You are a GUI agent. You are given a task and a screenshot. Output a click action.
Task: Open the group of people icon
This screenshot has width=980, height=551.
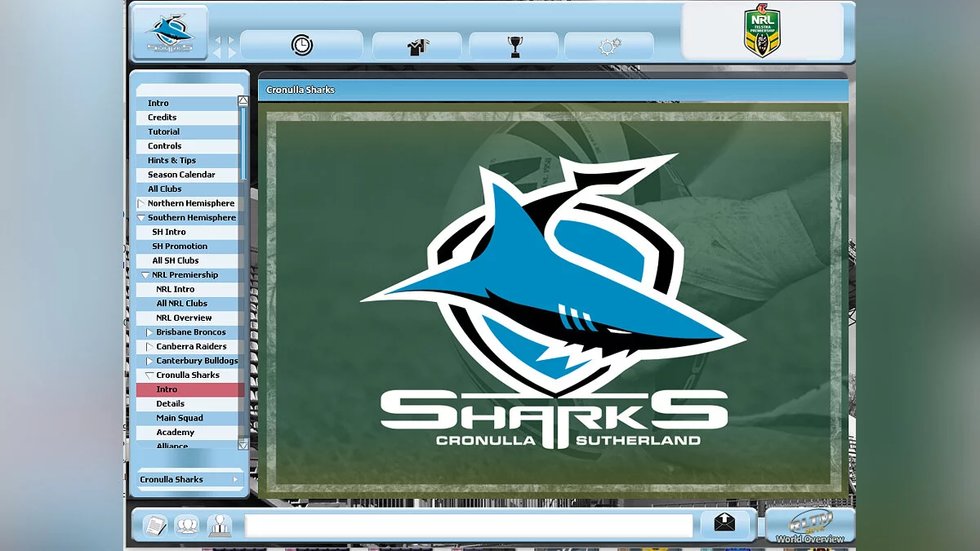click(187, 525)
